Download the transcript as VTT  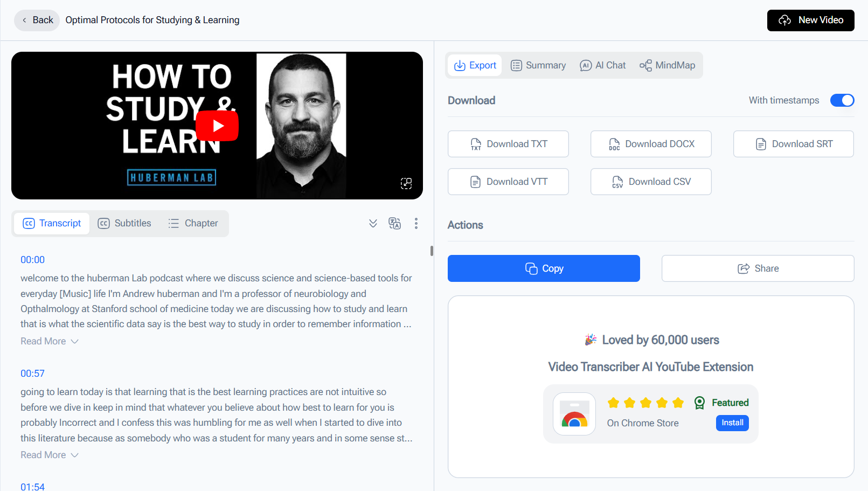(x=508, y=182)
